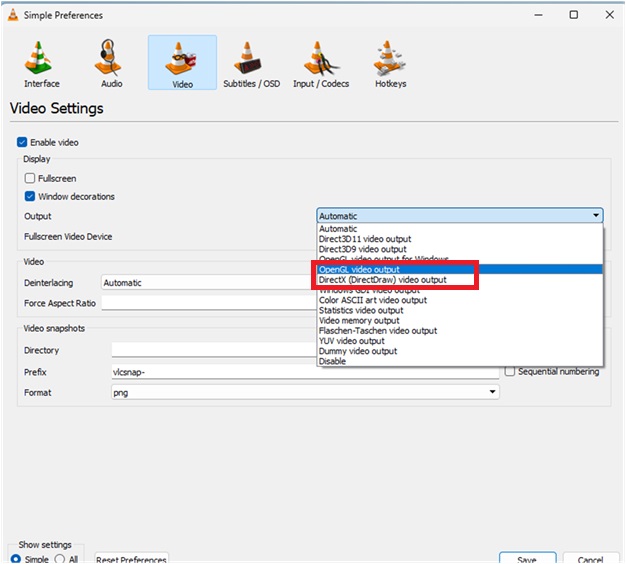Click the snapshot Directory field
The image size is (626, 564).
point(214,350)
